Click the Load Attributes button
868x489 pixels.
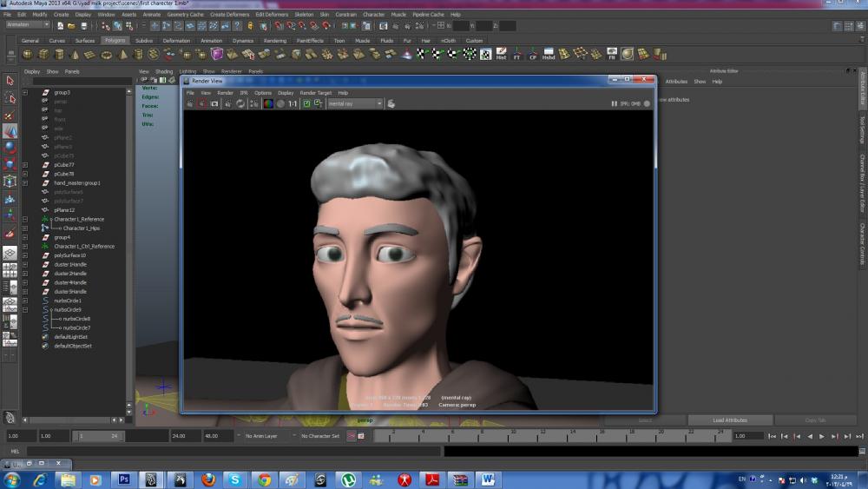click(730, 420)
